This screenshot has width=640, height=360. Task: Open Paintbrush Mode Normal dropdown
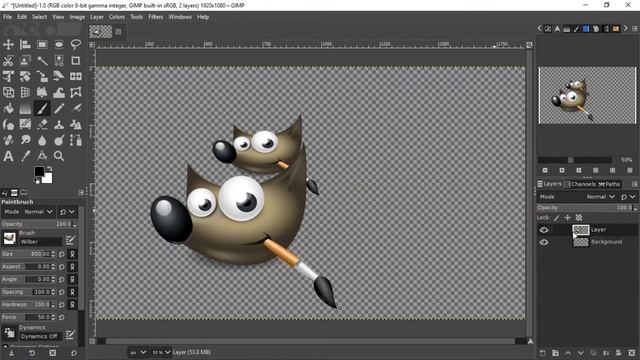click(x=28, y=212)
